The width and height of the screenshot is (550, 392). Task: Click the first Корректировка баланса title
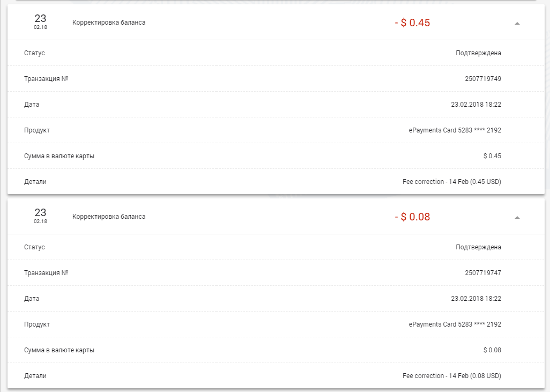(x=109, y=23)
